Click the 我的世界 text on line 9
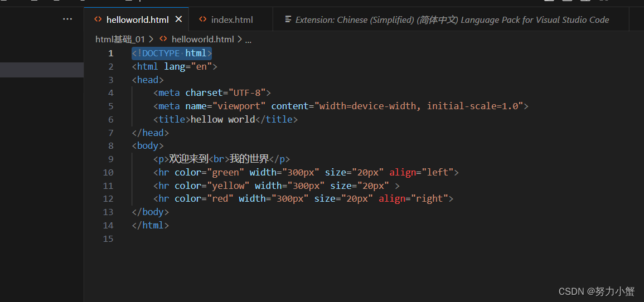The image size is (644, 302). click(x=249, y=159)
